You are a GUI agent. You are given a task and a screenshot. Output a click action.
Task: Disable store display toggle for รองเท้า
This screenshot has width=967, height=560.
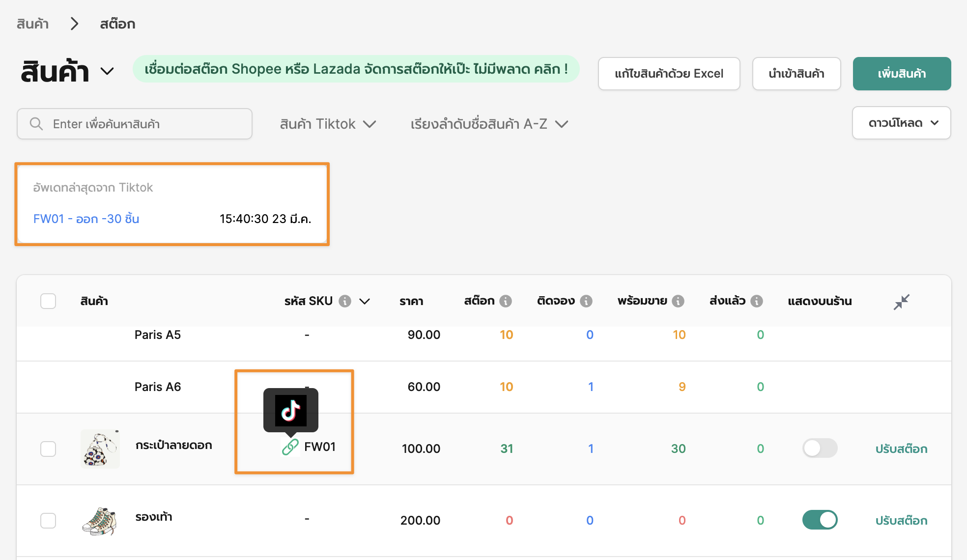(x=820, y=520)
